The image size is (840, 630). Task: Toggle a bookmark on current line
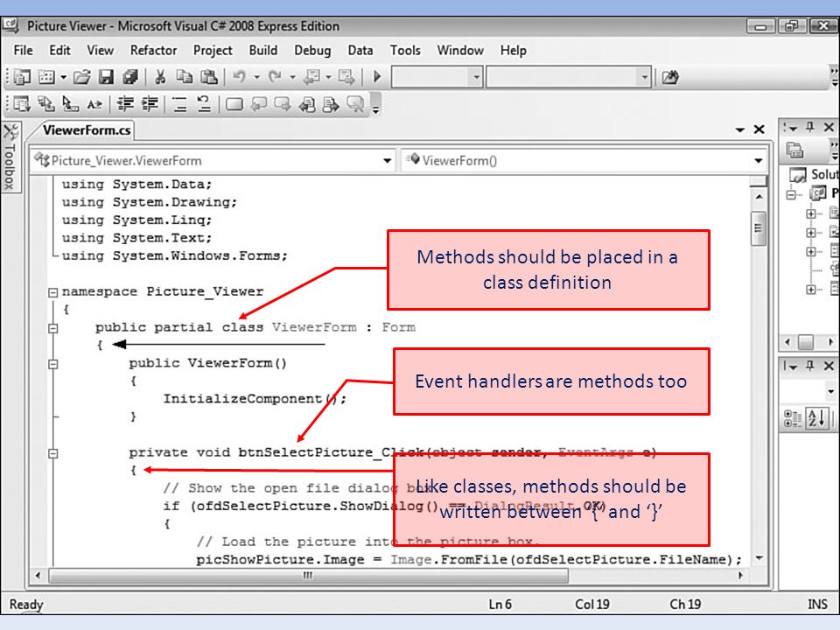point(234,104)
